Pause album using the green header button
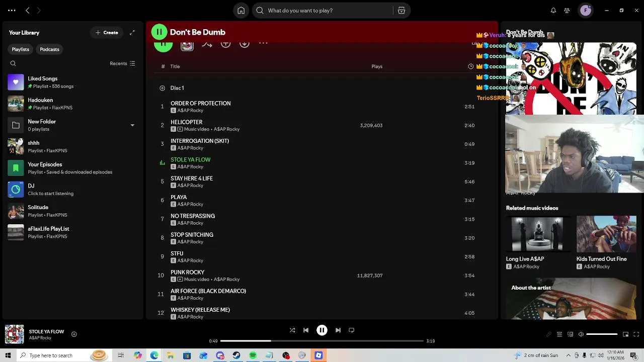Image resolution: width=644 pixels, height=362 pixels. tap(159, 32)
